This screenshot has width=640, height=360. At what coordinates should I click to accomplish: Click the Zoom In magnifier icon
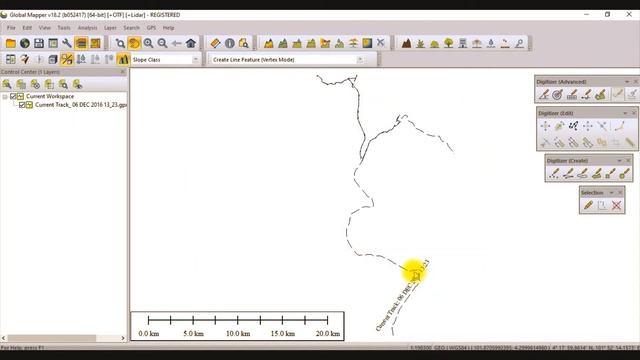pyautogui.click(x=148, y=43)
